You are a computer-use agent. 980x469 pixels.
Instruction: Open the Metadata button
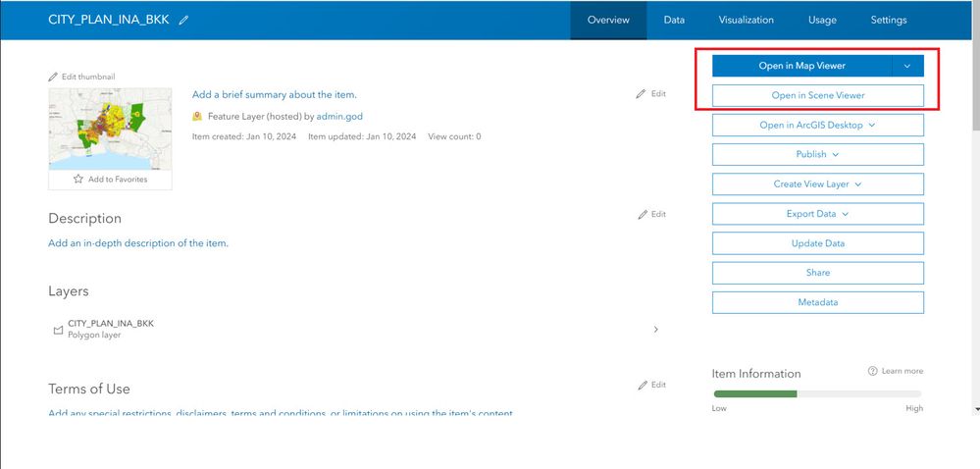[817, 302]
